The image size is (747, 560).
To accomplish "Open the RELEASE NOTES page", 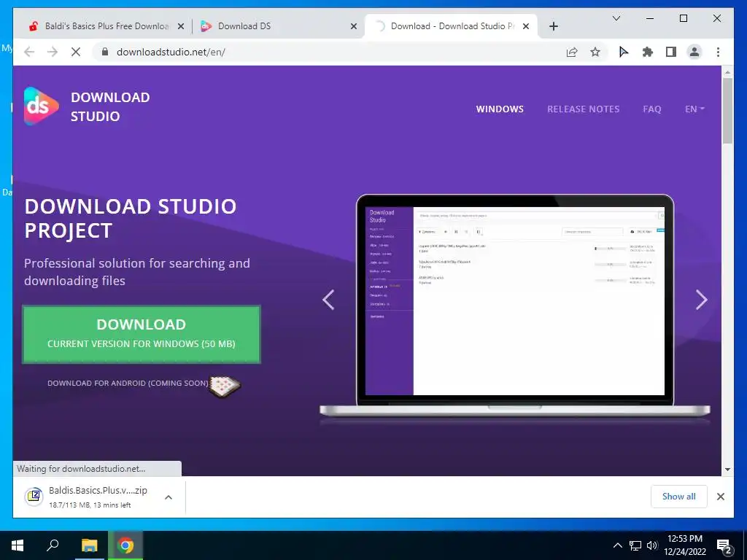I will (x=583, y=109).
